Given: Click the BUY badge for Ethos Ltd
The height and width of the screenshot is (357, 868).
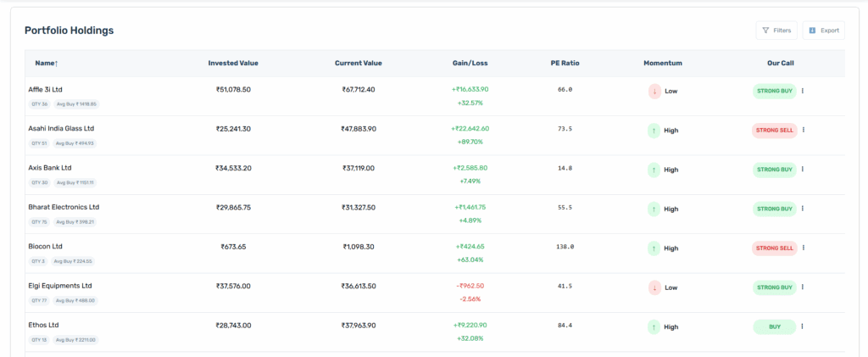Looking at the screenshot, I should pyautogui.click(x=774, y=326).
